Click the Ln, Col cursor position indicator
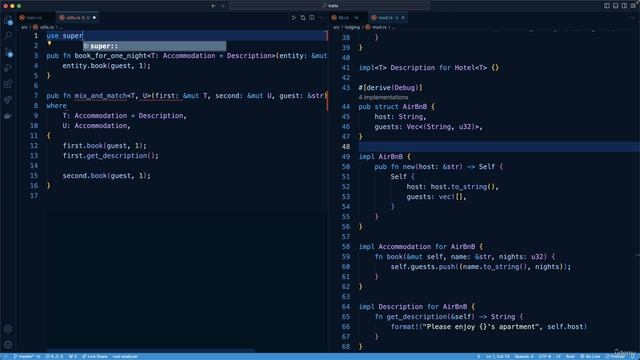 (498, 356)
